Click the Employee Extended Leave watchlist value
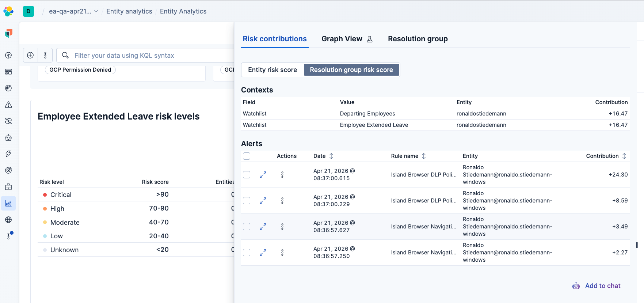 374,125
